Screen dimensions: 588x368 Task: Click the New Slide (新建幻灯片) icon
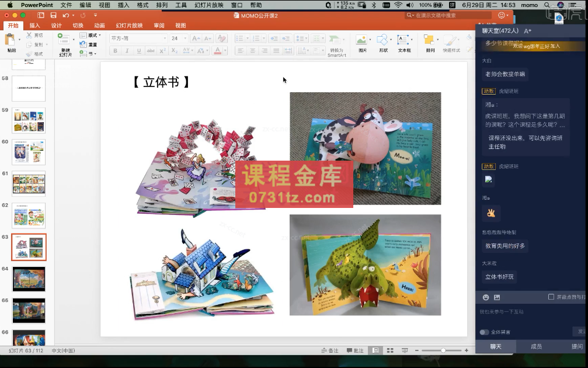pos(63,39)
